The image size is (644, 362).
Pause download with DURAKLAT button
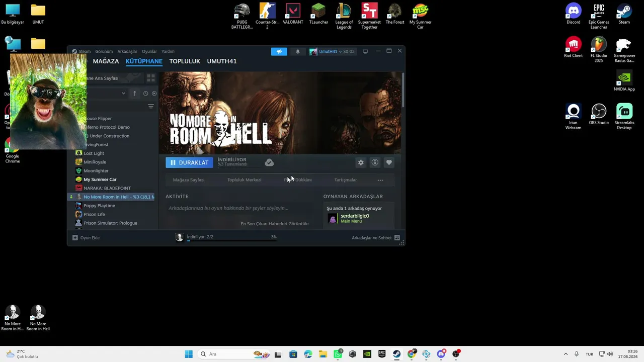coord(189,162)
